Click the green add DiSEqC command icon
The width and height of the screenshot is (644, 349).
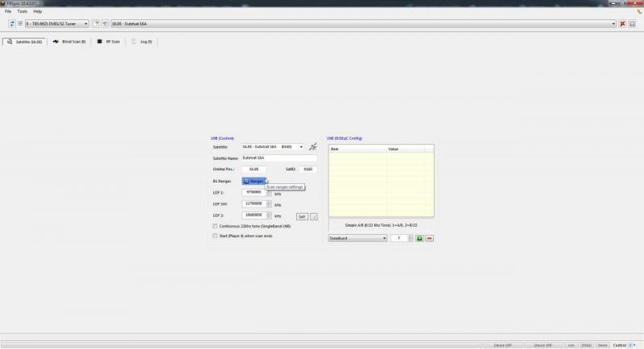click(419, 238)
